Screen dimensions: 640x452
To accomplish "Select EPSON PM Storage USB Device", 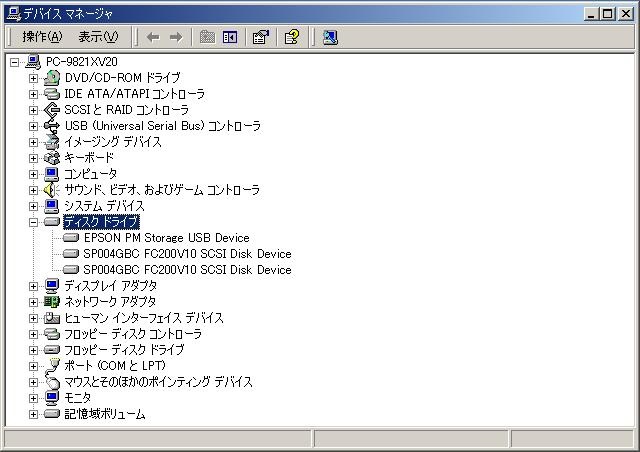I will coord(166,238).
